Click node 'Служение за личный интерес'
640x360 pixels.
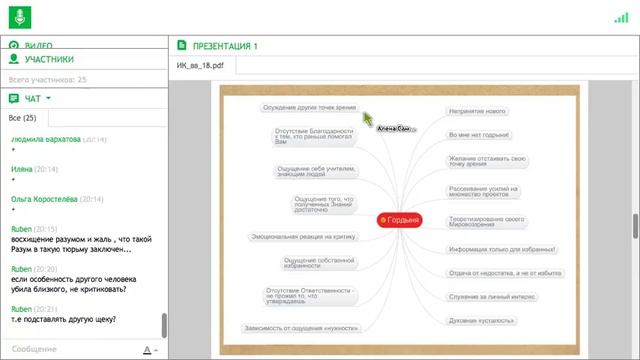pyautogui.click(x=492, y=297)
